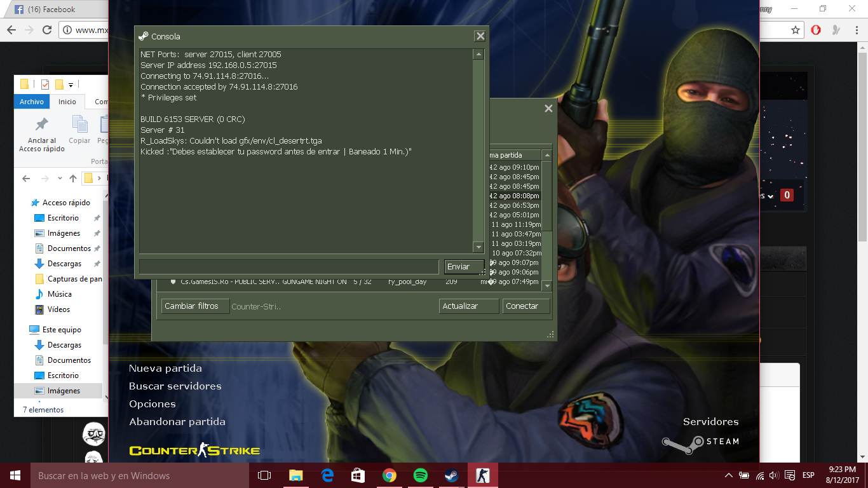Open Opciones in the game menu
Screen dimensions: 868x488
(153, 404)
